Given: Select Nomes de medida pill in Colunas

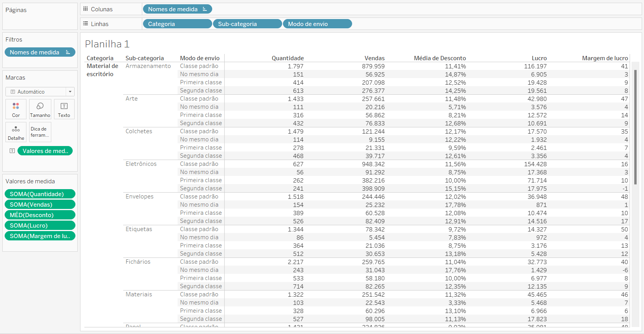Looking at the screenshot, I should click(x=177, y=9).
